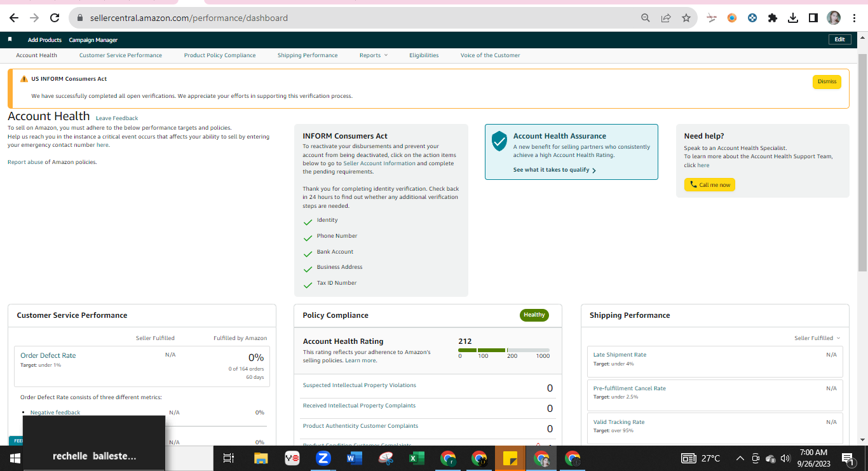Open Received Intellectual Property Complaints link

[359, 406]
